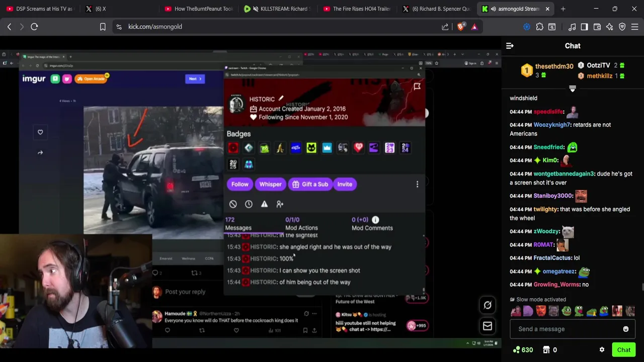Click the slashed-circle icon above the envelope
The height and width of the screenshot is (362, 644).
click(488, 305)
